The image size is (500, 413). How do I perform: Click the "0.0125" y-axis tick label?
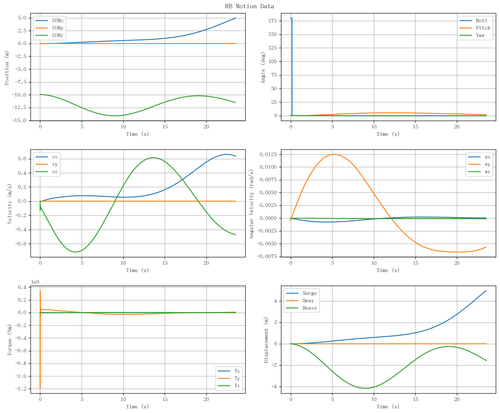(269, 154)
